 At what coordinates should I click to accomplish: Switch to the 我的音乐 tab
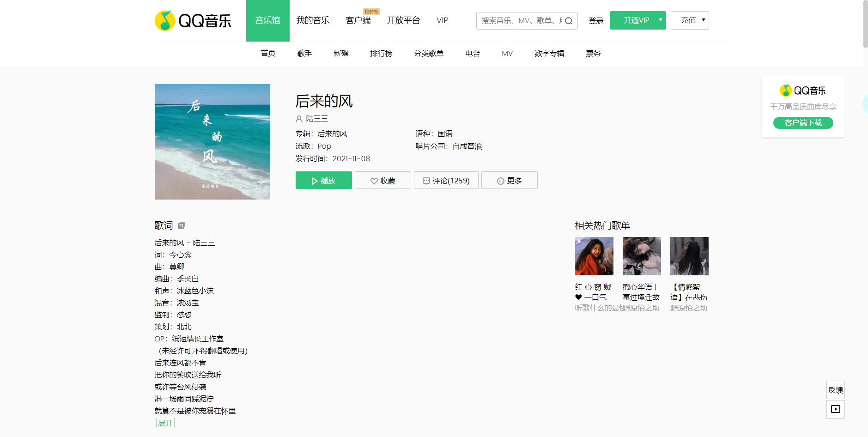(313, 20)
